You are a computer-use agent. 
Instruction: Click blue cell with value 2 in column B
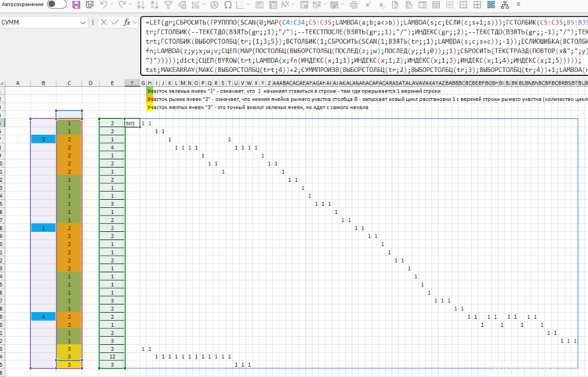pyautogui.click(x=43, y=140)
